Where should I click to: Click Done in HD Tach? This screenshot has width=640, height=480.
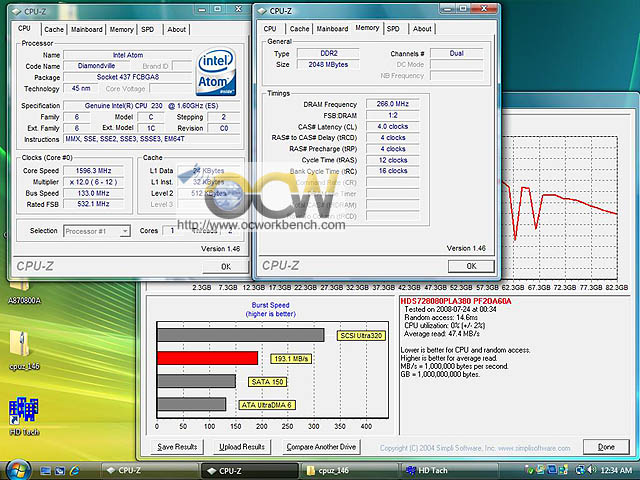click(x=606, y=447)
